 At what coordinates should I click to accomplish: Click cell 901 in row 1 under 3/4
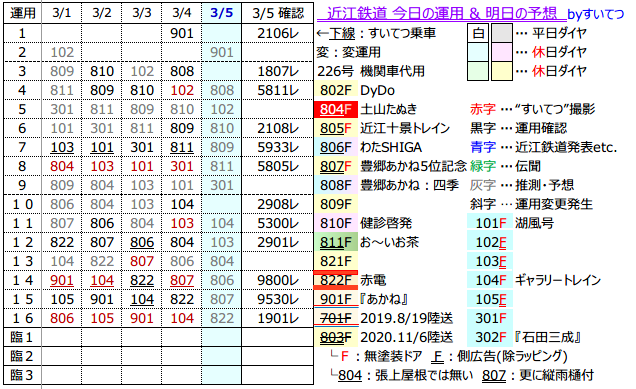point(182,33)
